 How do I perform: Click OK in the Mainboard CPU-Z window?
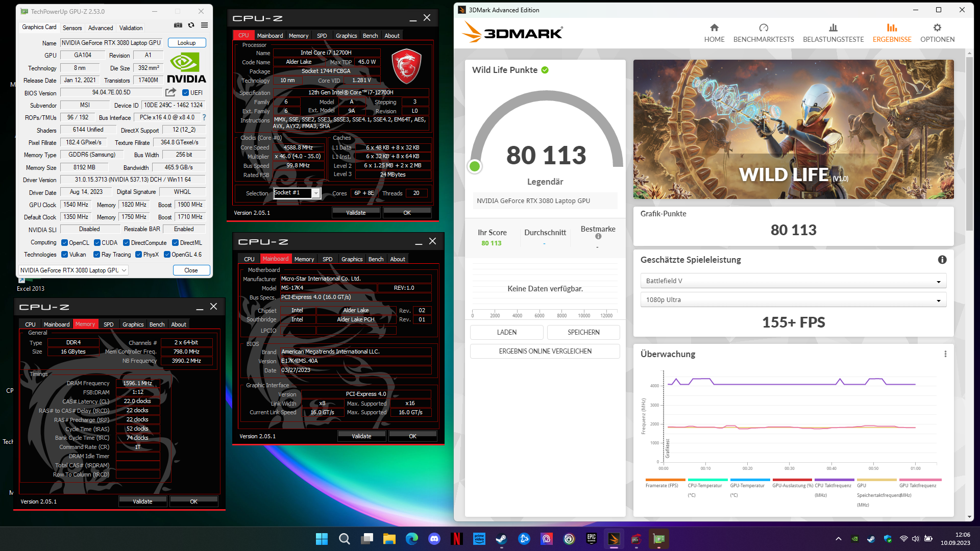pos(412,436)
